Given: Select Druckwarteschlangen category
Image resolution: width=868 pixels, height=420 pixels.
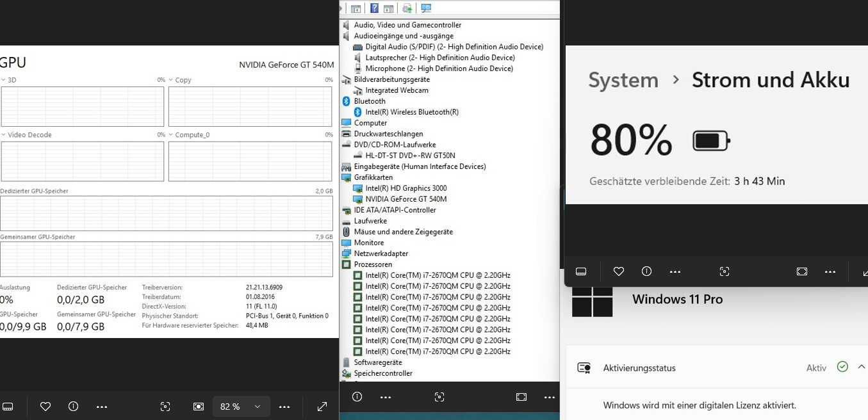Looking at the screenshot, I should [388, 134].
